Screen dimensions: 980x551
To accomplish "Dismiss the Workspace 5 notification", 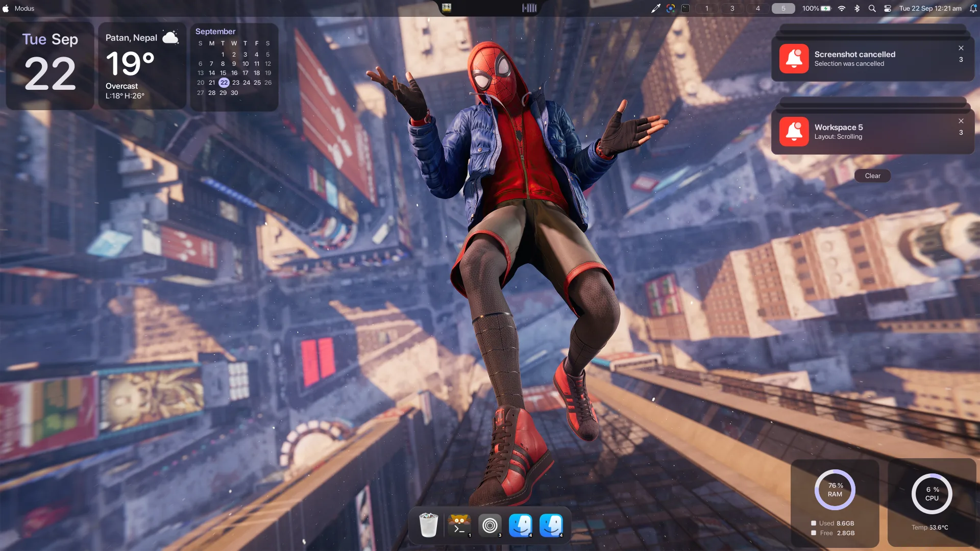I will [x=961, y=121].
